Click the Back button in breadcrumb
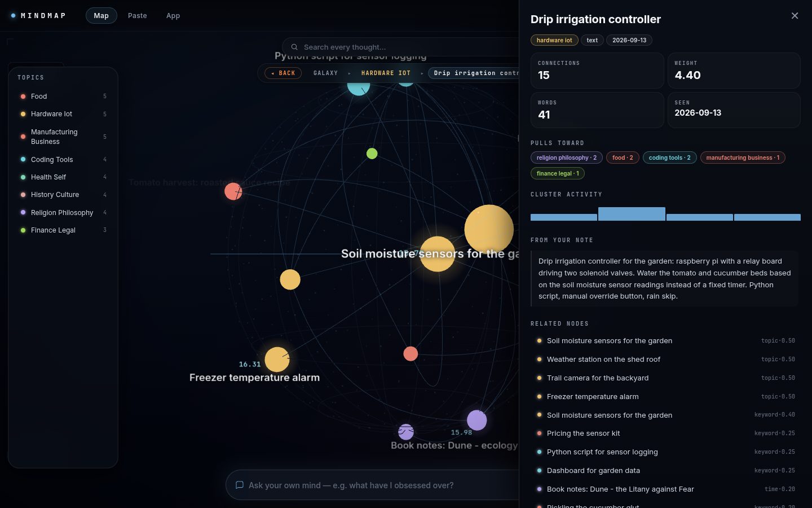This screenshot has height=508, width=812. (x=283, y=73)
